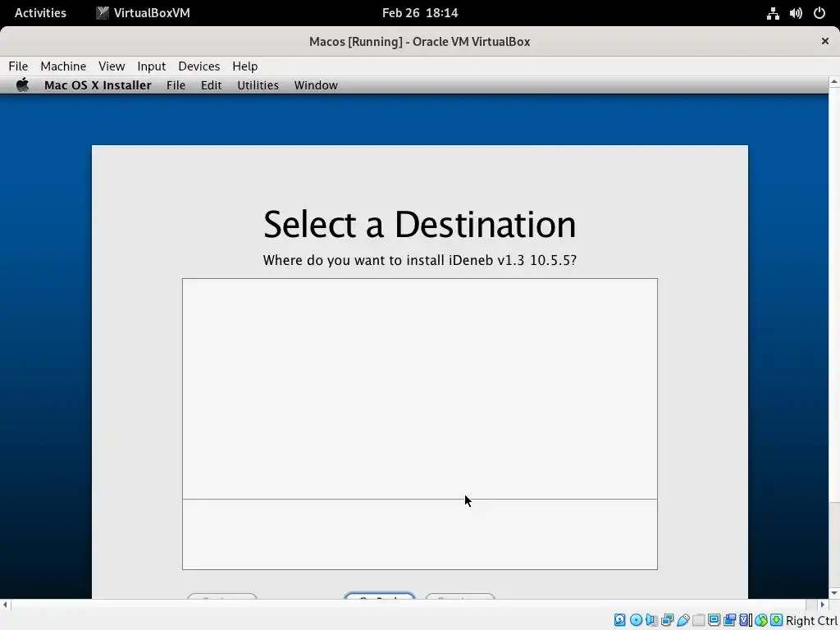This screenshot has width=840, height=630.
Task: Click the vertical scrollbar down arrow
Action: (x=834, y=593)
